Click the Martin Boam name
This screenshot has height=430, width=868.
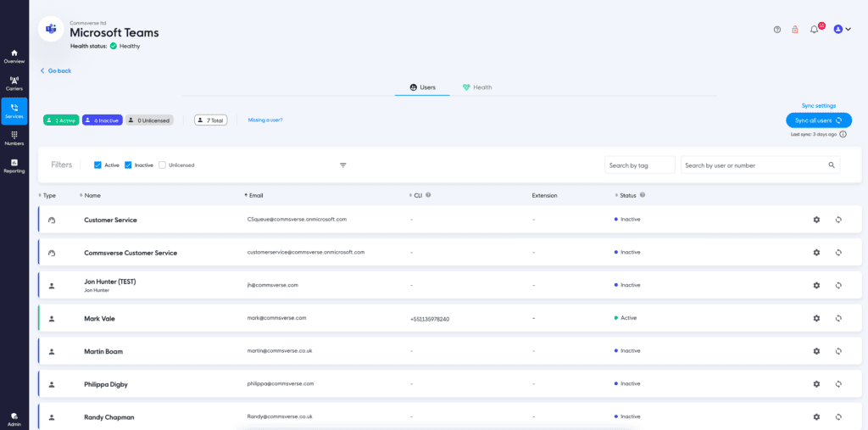click(103, 351)
